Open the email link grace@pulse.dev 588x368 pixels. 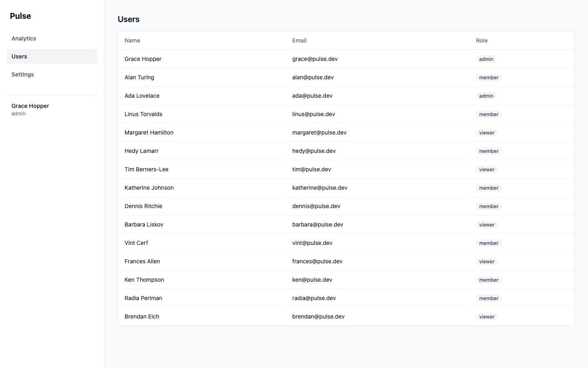[x=315, y=59]
